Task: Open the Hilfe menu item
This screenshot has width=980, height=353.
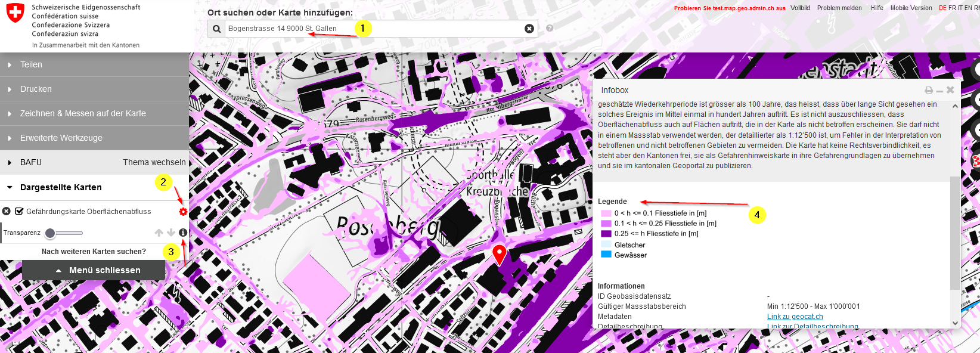Action: click(x=877, y=8)
